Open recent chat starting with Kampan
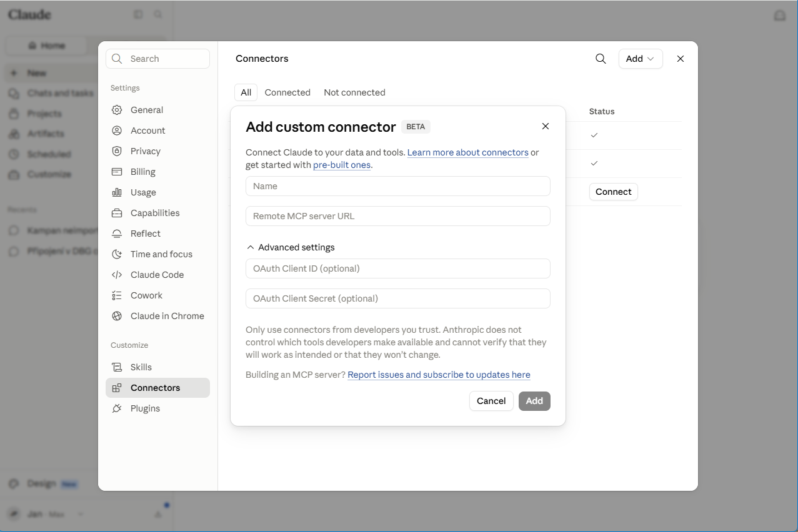798x532 pixels. pos(52,230)
